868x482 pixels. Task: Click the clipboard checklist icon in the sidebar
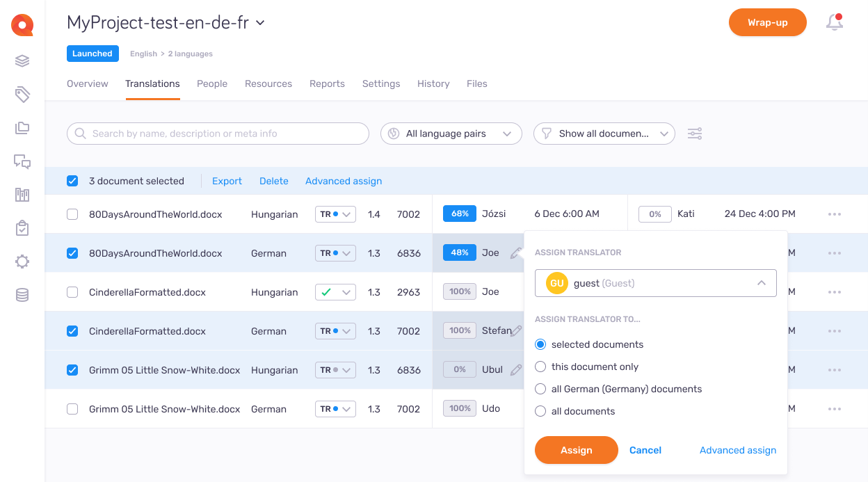(x=22, y=228)
